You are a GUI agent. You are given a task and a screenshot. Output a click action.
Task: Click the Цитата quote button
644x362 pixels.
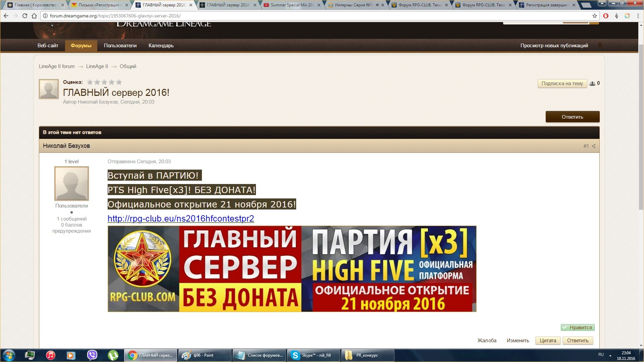[548, 341]
